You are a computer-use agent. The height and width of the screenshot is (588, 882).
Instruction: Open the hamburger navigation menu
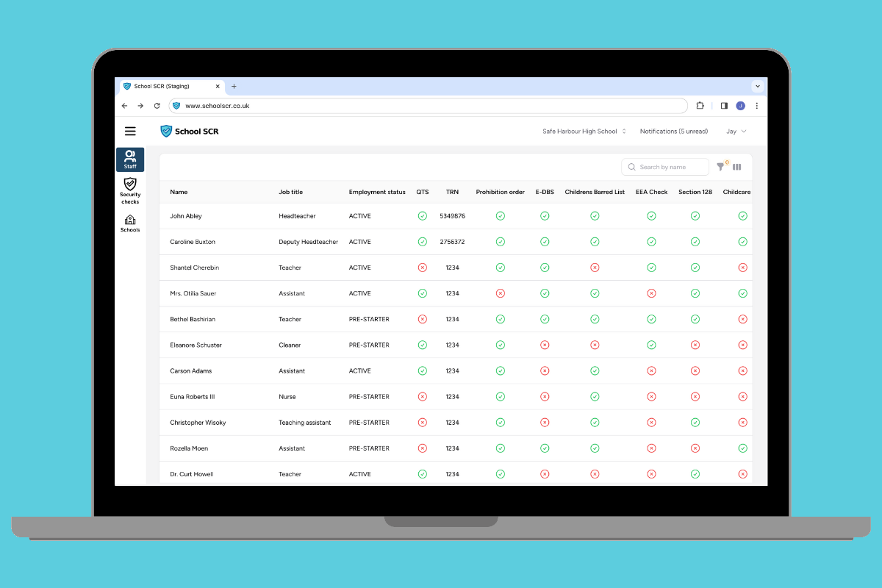[130, 132]
